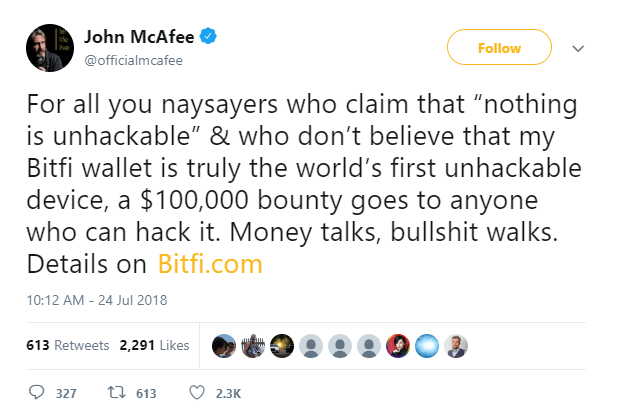Click the blue glowing orb liker avatar
The width and height of the screenshot is (617, 414).
click(426, 345)
